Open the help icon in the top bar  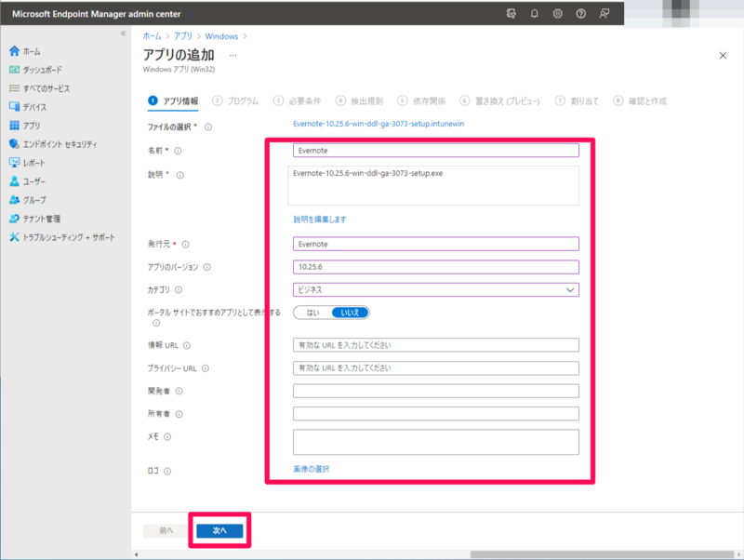pyautogui.click(x=581, y=14)
